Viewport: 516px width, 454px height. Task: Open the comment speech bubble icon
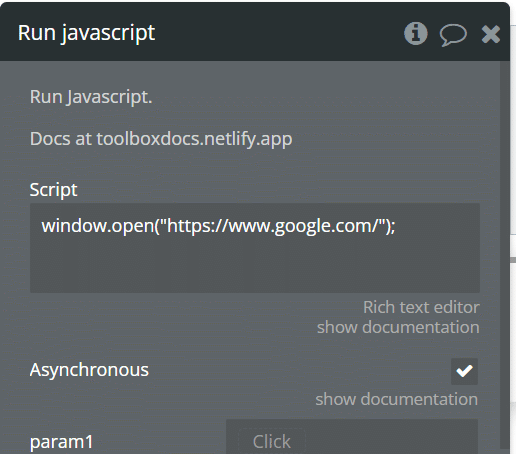tap(453, 35)
